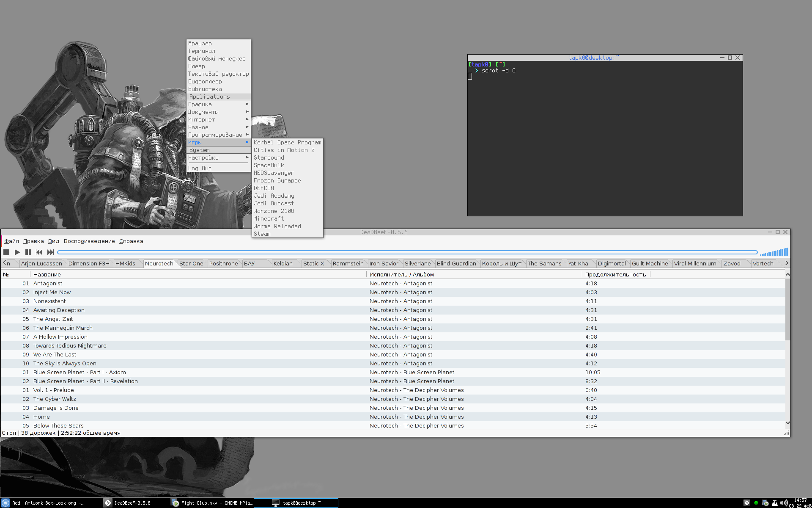812x508 pixels.
Task: Click the № column header
Action: [x=16, y=274]
